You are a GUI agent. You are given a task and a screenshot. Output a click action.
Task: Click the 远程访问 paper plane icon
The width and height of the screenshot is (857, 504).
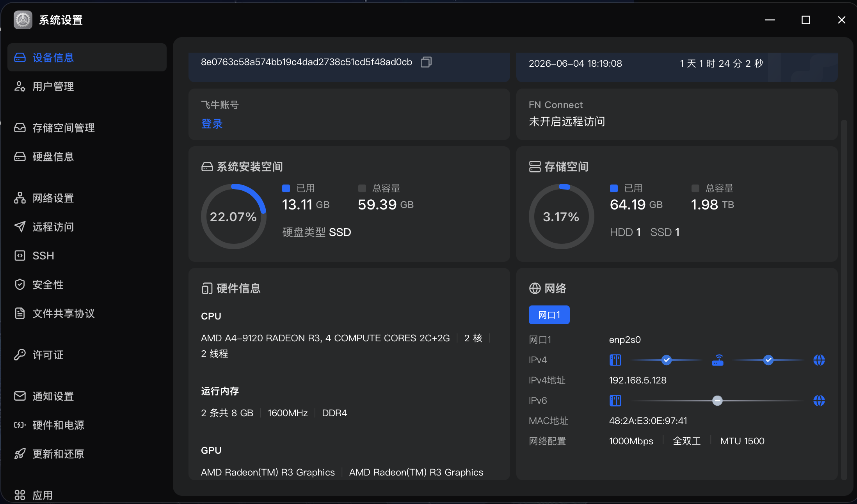pyautogui.click(x=20, y=227)
